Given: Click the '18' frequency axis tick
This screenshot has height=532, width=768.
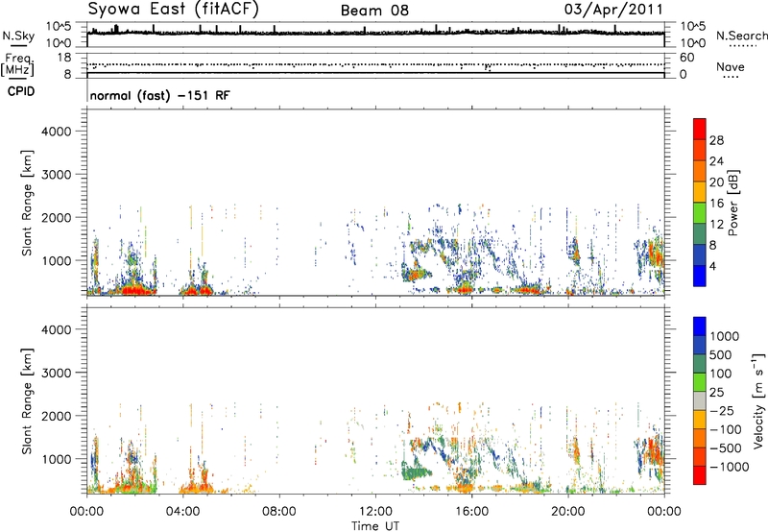Looking at the screenshot, I should [x=64, y=58].
